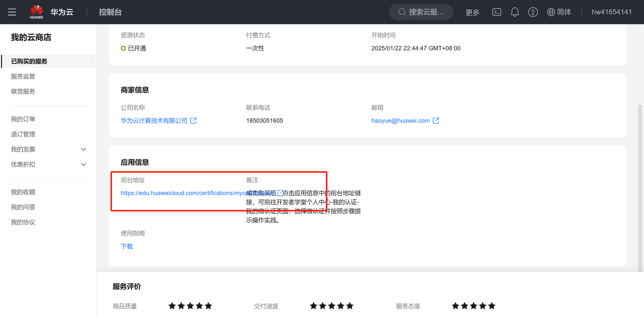Rate 交付速度 with the third star
This screenshot has width=644, height=317.
332,306
